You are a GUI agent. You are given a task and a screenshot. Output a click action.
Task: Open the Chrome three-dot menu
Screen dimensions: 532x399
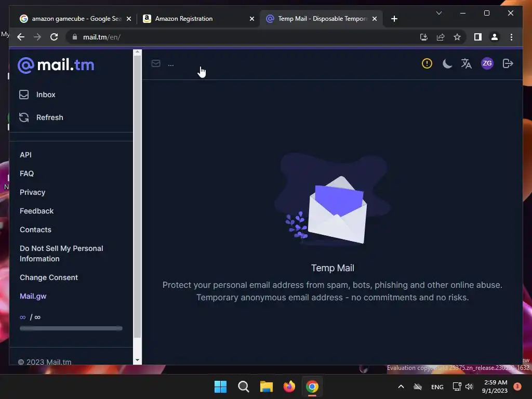tap(511, 37)
